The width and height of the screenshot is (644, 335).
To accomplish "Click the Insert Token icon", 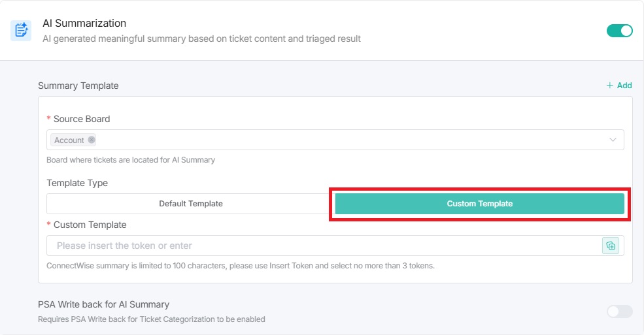I will [610, 246].
